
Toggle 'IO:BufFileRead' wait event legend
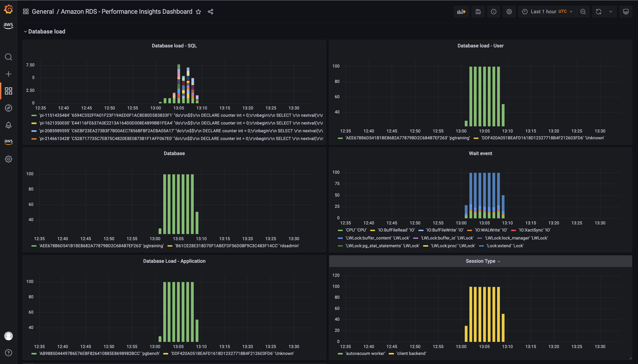click(396, 230)
